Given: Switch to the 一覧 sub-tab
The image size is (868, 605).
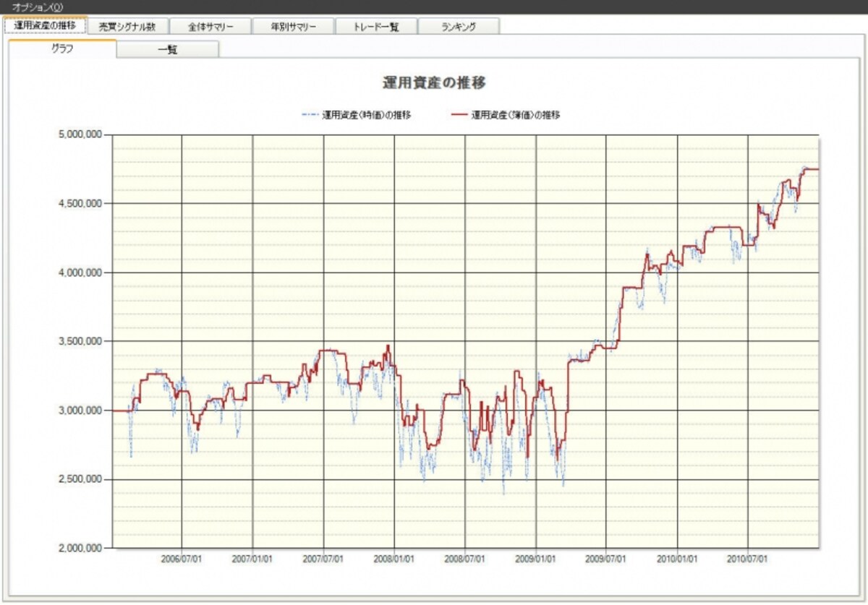Looking at the screenshot, I should pyautogui.click(x=168, y=50).
